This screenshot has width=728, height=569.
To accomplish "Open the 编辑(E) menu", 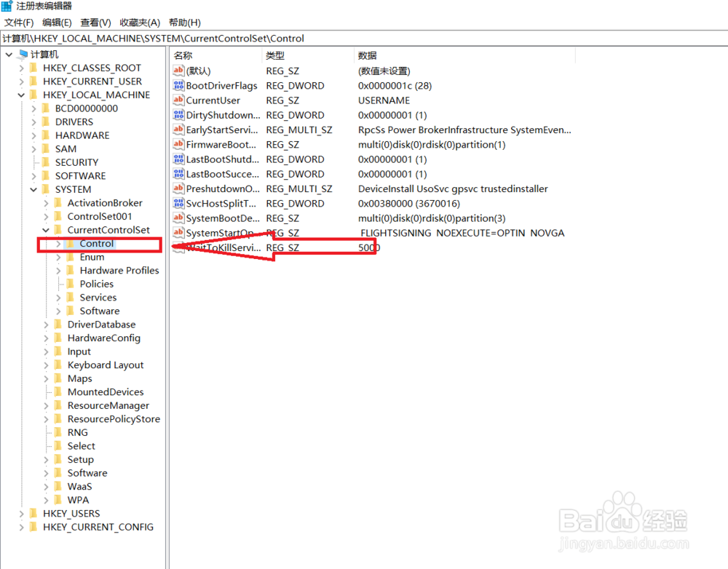I will [57, 23].
